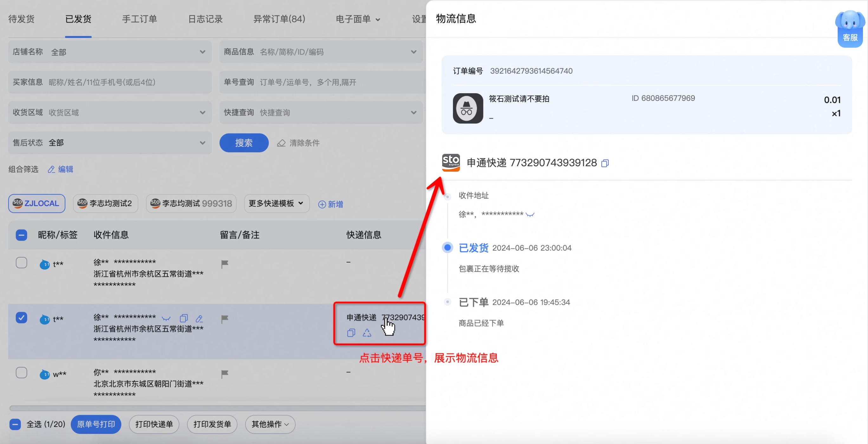Click the 打印发货单 button

coord(212,424)
